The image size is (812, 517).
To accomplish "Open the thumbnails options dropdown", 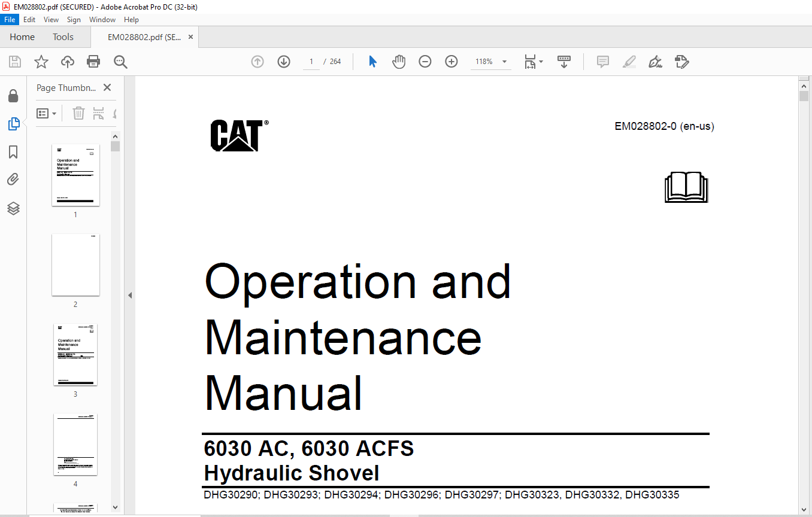I will click(47, 113).
